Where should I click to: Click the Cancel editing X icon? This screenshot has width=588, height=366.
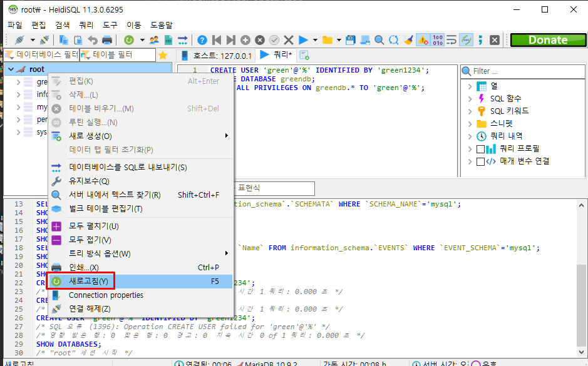coord(289,39)
